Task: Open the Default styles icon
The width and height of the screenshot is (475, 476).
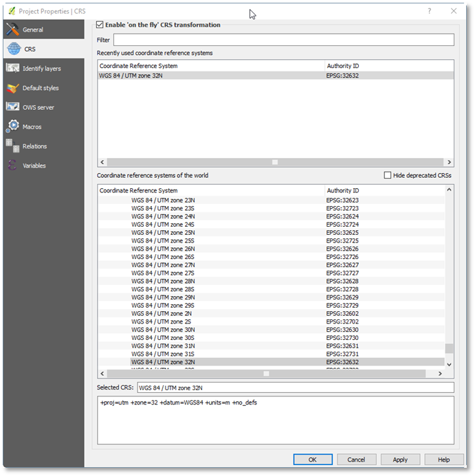Action: [12, 88]
